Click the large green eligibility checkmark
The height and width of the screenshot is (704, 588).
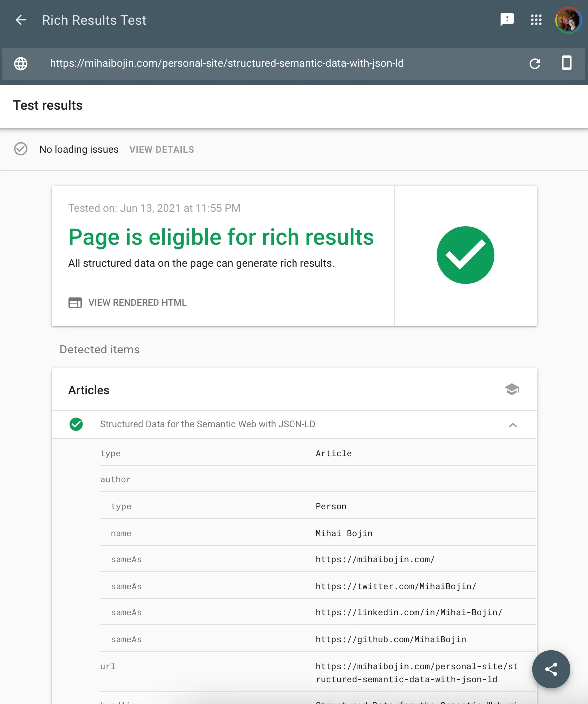click(466, 255)
